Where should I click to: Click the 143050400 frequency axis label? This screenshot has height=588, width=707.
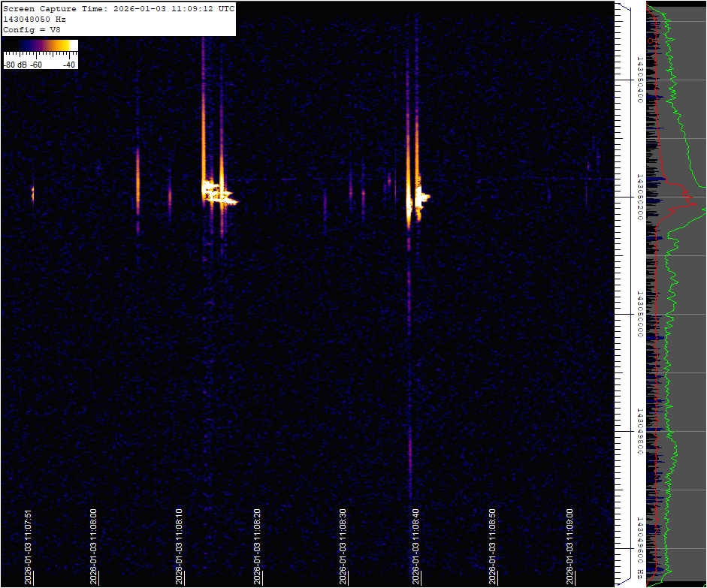(639, 79)
